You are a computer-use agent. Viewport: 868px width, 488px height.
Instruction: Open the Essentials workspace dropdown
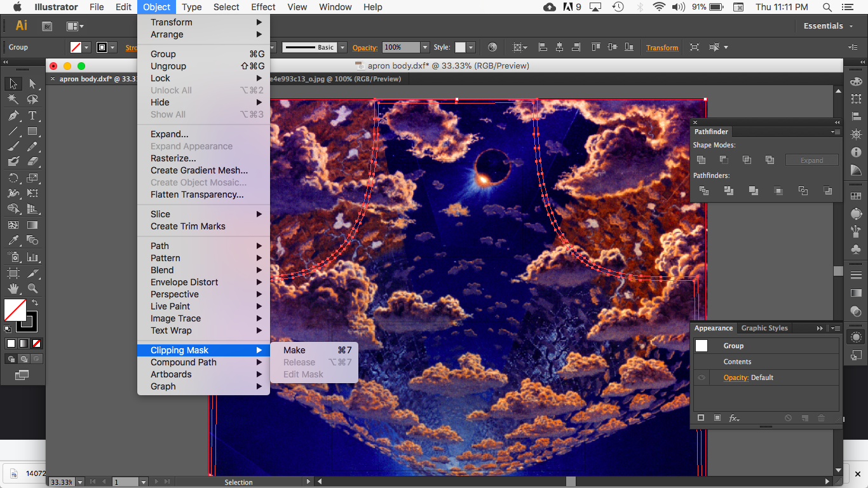(827, 26)
